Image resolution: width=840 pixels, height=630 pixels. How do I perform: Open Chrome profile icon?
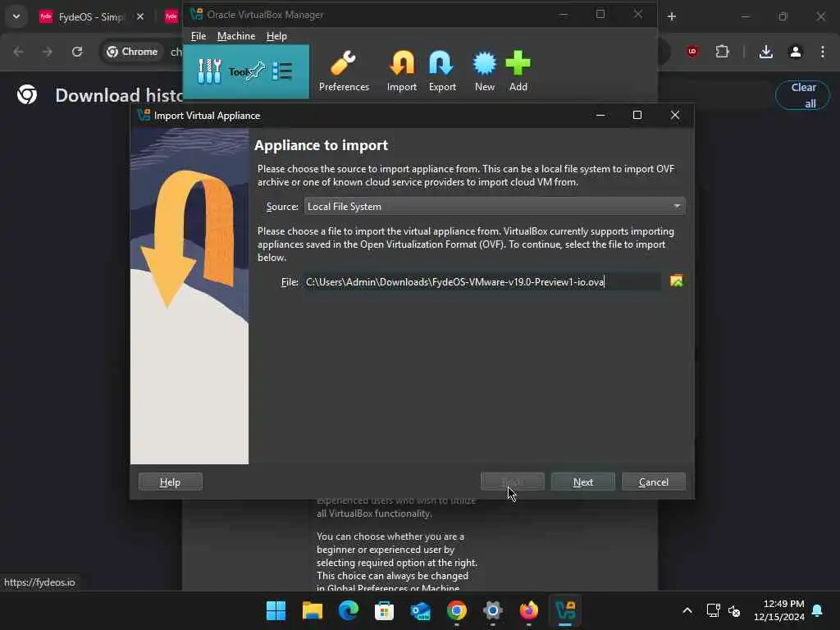pyautogui.click(x=795, y=52)
